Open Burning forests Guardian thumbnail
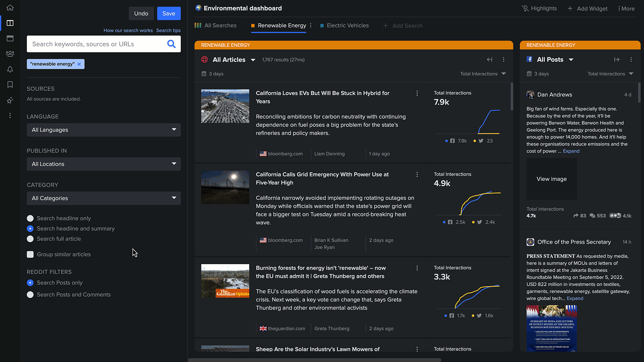Screen dimensions: 644x362 click(x=225, y=281)
